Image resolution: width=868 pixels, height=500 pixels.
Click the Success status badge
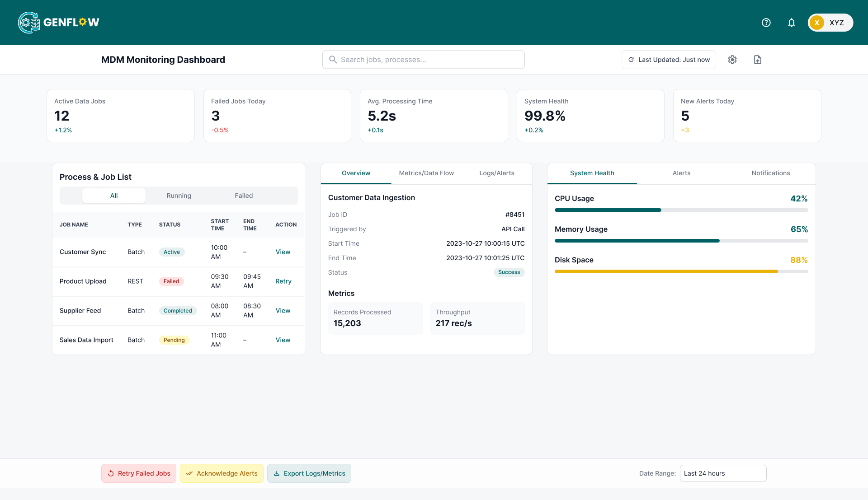pyautogui.click(x=509, y=272)
